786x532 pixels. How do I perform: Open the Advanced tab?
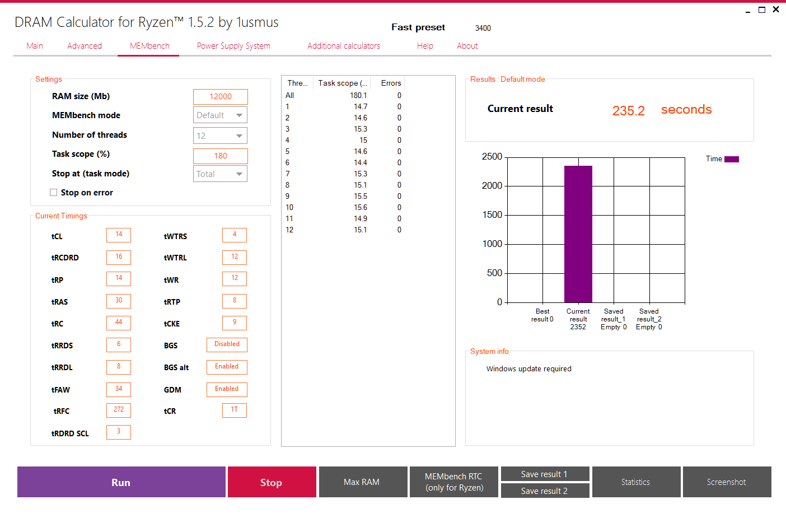coord(85,46)
